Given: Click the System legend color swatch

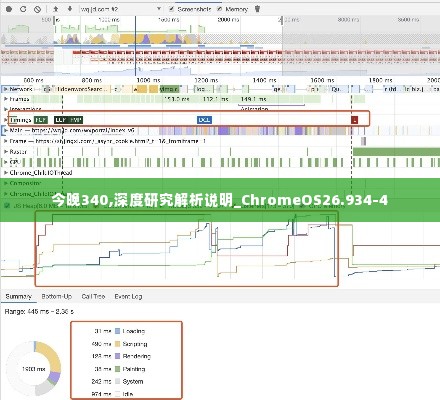Looking at the screenshot, I should pos(117,381).
